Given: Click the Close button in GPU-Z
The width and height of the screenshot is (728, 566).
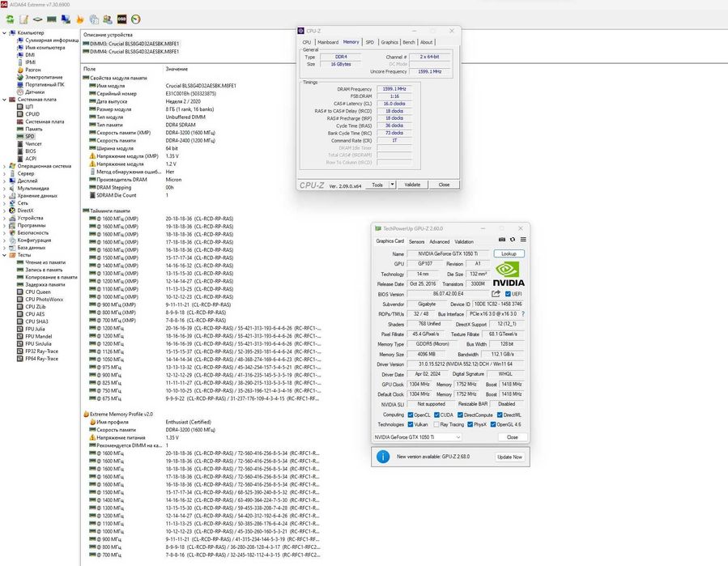Looking at the screenshot, I should [512, 437].
